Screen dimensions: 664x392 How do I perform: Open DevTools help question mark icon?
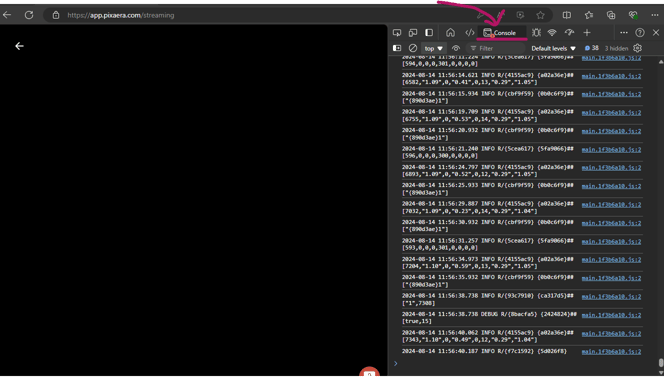pyautogui.click(x=640, y=33)
